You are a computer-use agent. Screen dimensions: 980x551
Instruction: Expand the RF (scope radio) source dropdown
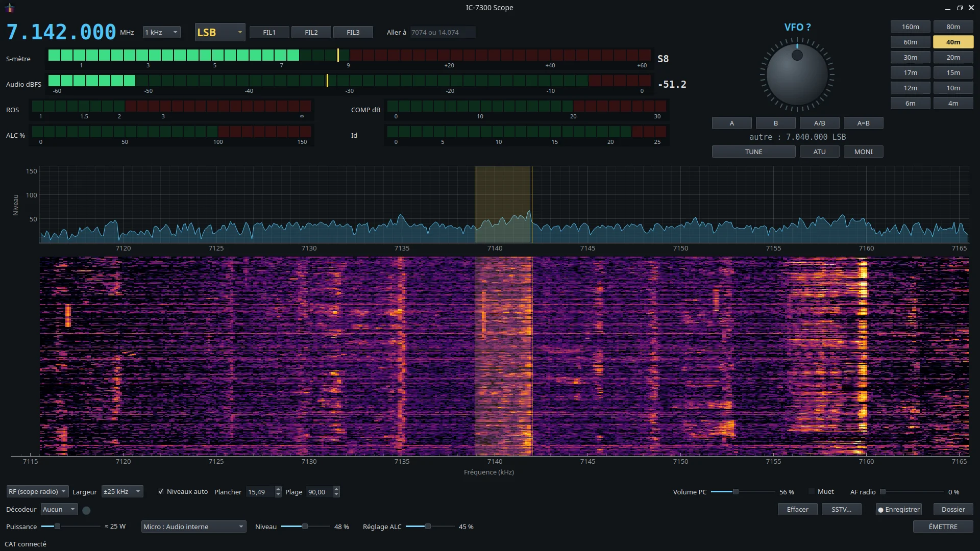coord(37,491)
